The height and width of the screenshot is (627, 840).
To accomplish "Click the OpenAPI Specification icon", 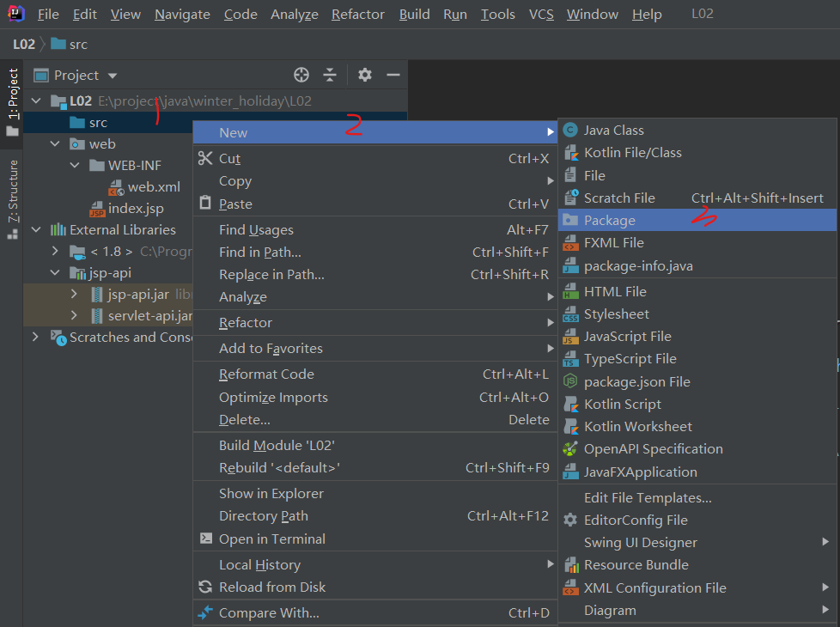I will click(570, 449).
